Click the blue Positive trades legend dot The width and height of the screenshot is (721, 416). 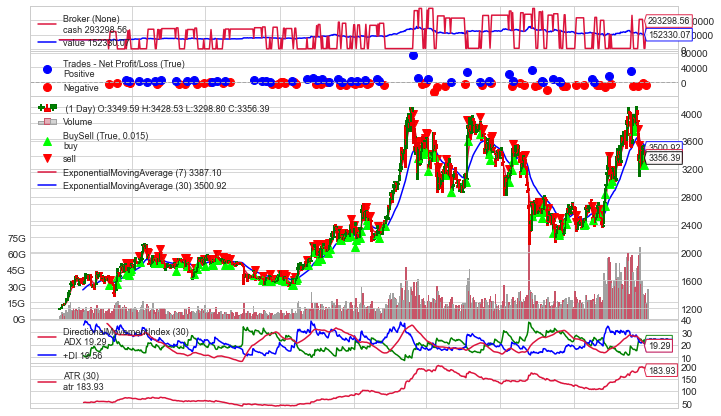[x=47, y=69]
